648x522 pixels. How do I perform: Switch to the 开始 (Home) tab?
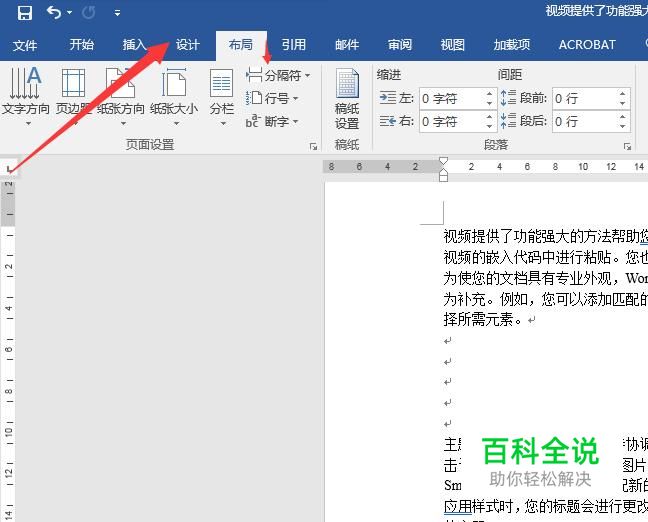(82, 45)
